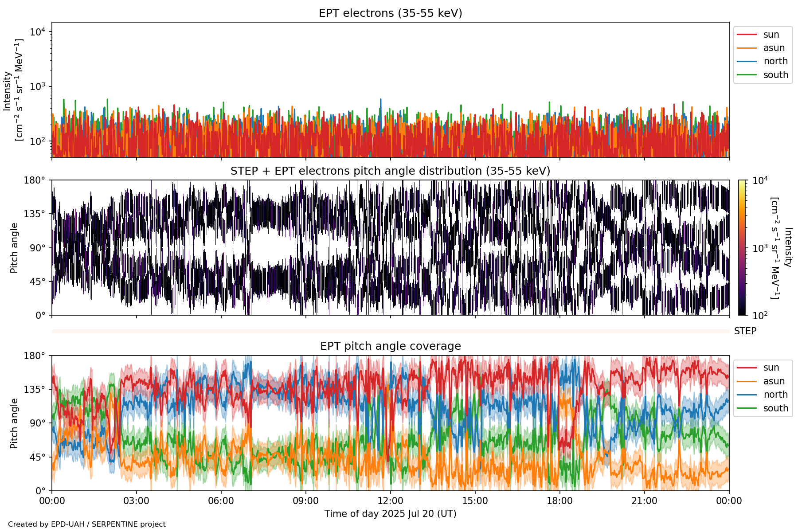Click the thin STEP coverage bar
Screen dimensions: 798x532
tap(390, 331)
